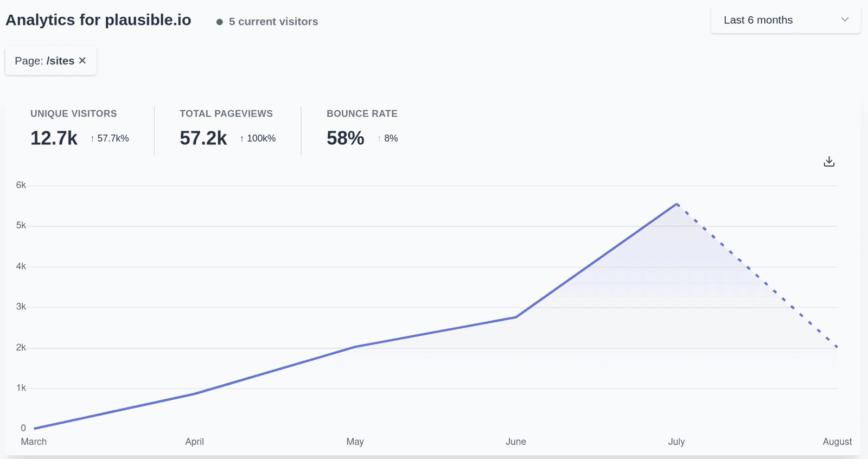Click the Page: /sites filter label
Image resolution: width=868 pixels, height=459 pixels.
pos(44,61)
